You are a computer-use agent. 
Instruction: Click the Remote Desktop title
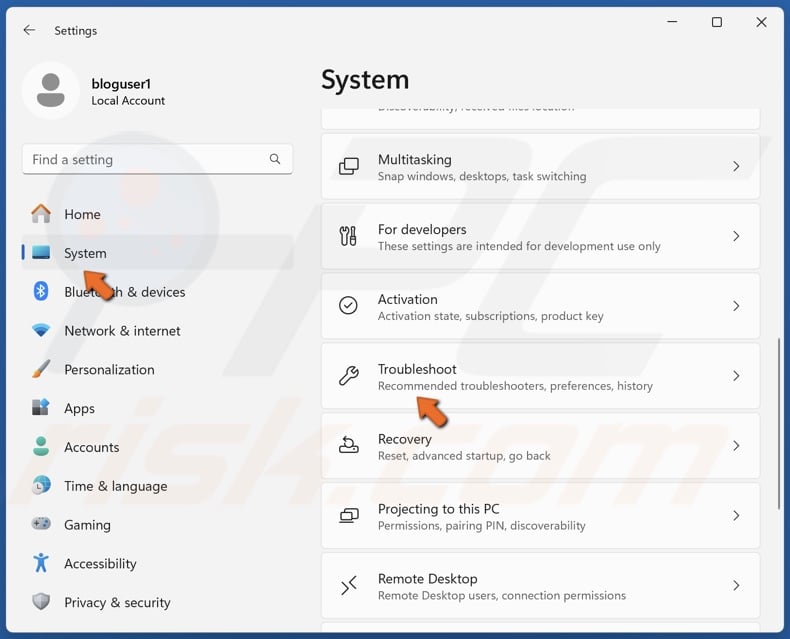[428, 579]
